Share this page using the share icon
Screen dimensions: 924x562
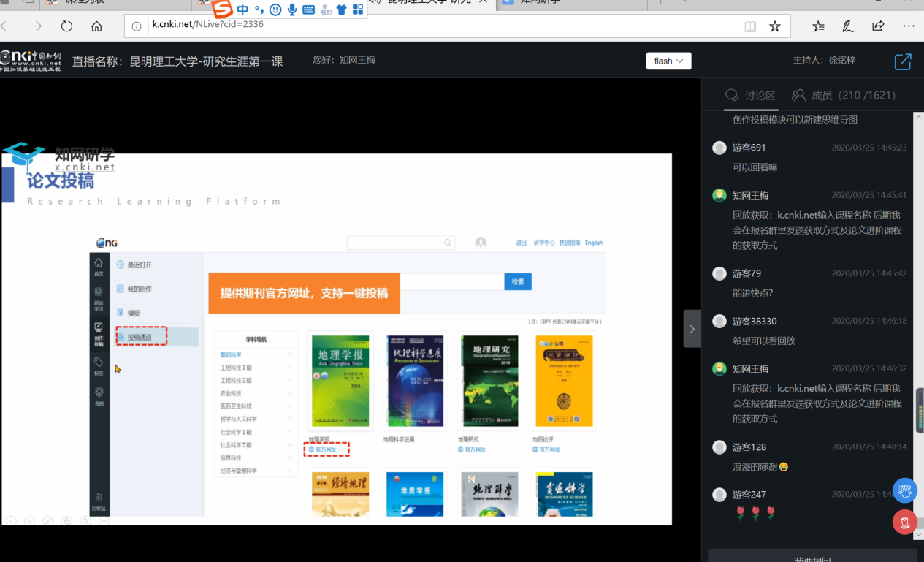click(x=878, y=26)
